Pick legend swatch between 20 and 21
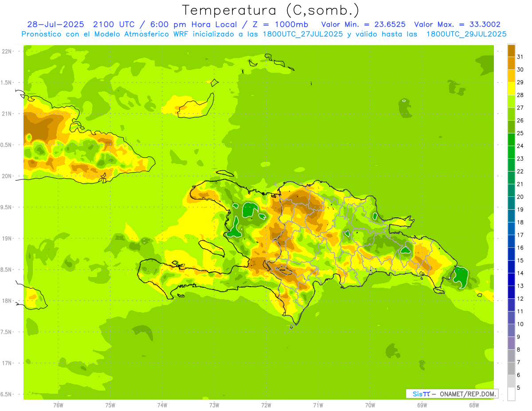 (511, 190)
